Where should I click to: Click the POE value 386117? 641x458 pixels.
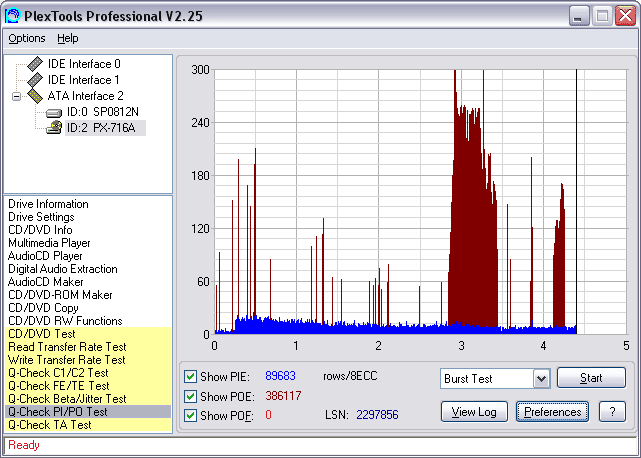point(283,396)
